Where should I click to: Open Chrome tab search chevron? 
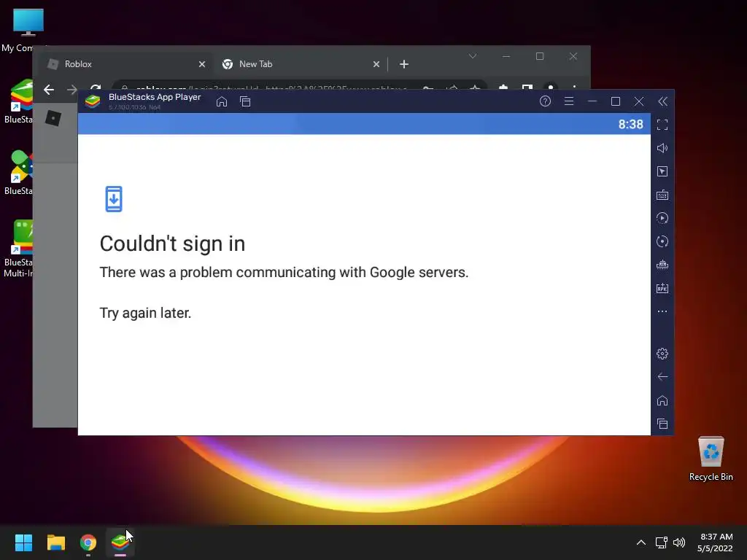(x=473, y=56)
